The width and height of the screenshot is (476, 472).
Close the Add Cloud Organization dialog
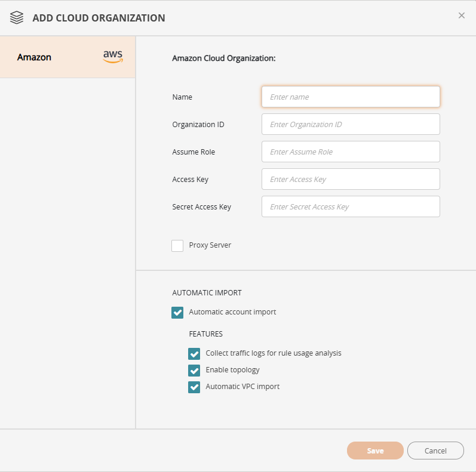(461, 16)
